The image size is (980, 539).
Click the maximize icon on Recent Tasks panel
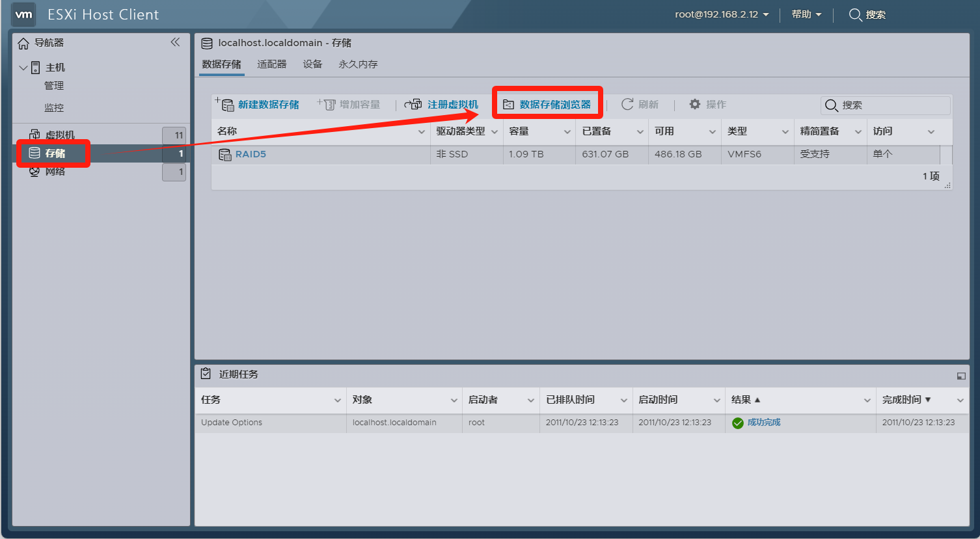pos(961,376)
